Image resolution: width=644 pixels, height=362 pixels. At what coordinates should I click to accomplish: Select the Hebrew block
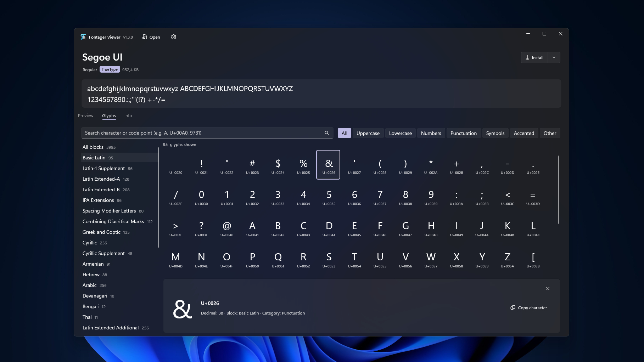pos(119,275)
